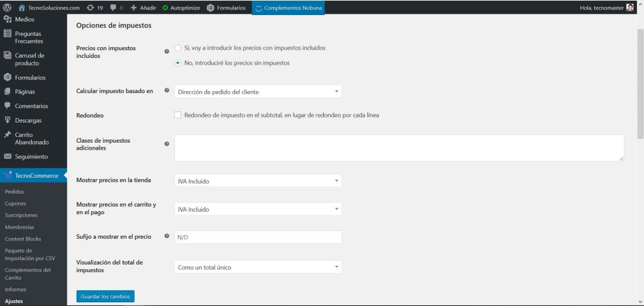644x306 pixels.
Task: Click the WordPress logo icon
Action: (8, 8)
